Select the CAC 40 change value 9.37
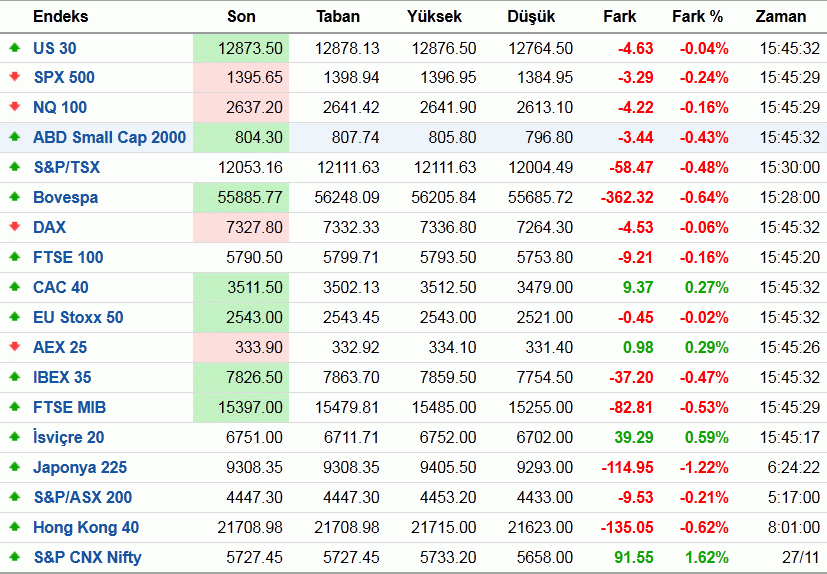827x574 pixels. pos(638,288)
